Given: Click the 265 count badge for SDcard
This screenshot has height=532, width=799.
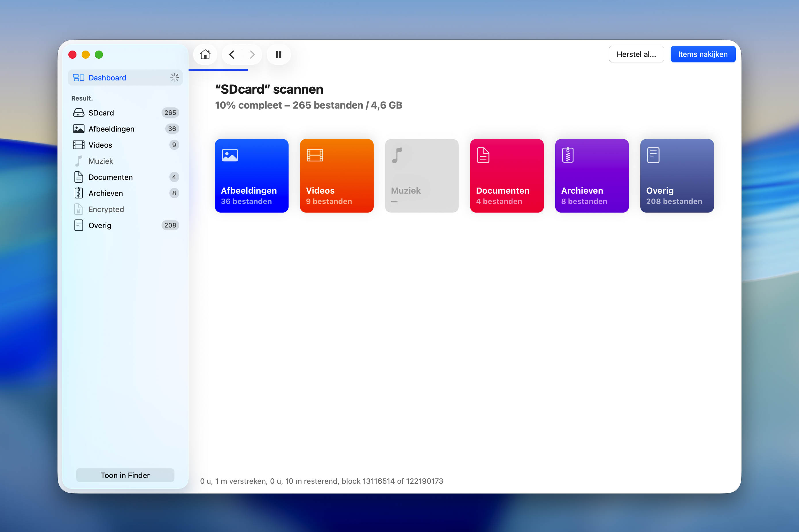Looking at the screenshot, I should pos(170,113).
